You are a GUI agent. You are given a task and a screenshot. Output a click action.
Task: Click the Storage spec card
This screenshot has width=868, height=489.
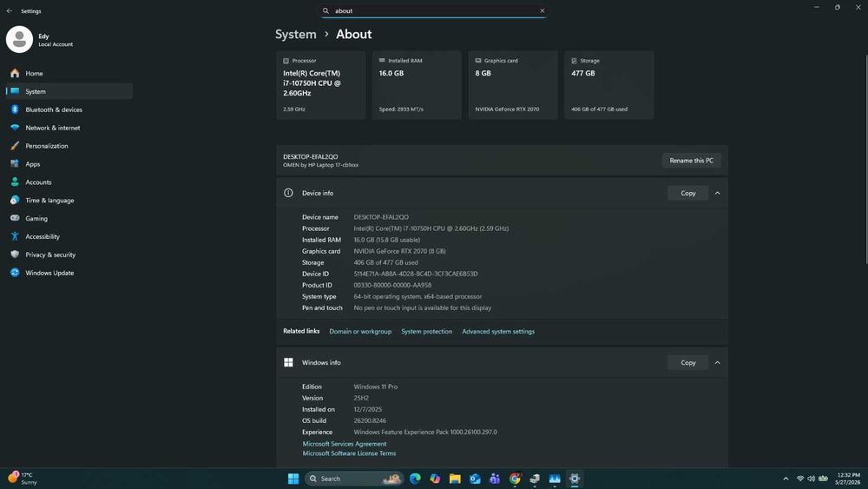pyautogui.click(x=609, y=85)
